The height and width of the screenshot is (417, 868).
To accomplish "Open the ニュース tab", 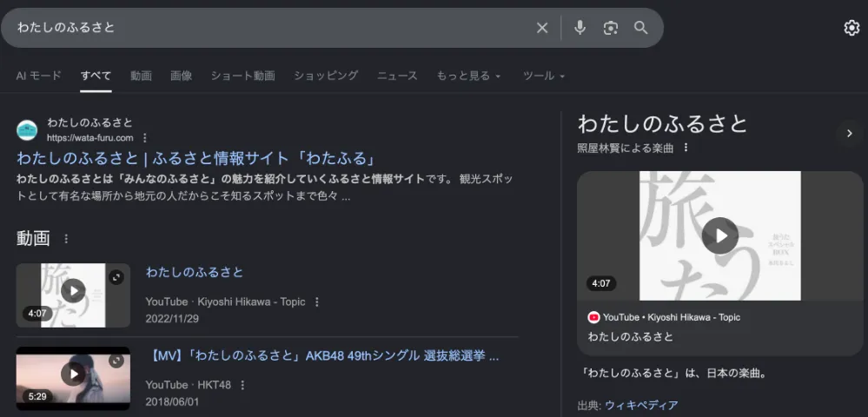I will click(397, 76).
